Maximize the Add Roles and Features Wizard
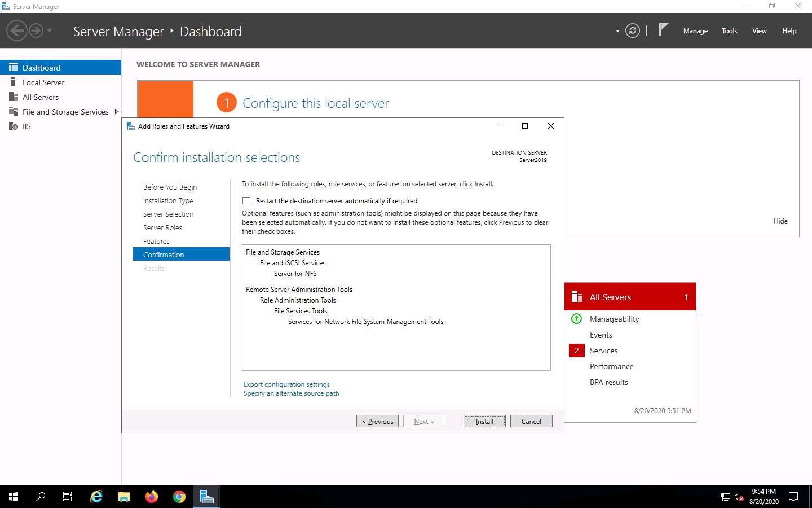The height and width of the screenshot is (508, 812). pos(525,126)
